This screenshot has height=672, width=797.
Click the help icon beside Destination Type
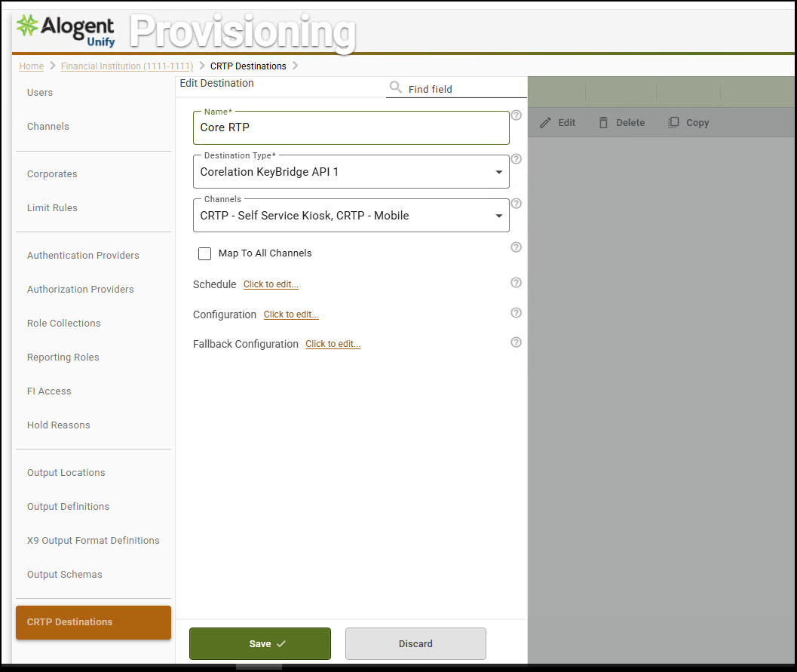(x=516, y=159)
